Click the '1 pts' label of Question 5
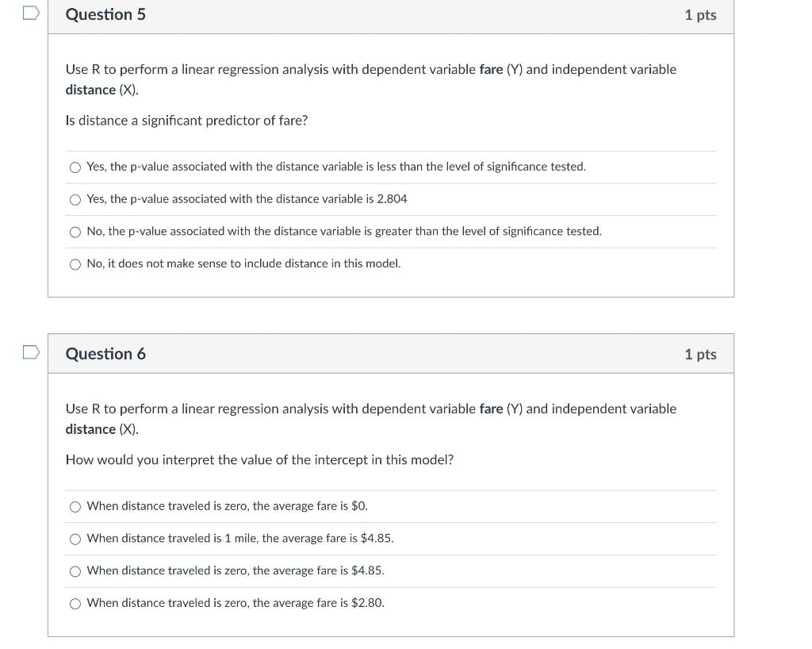 699,15
